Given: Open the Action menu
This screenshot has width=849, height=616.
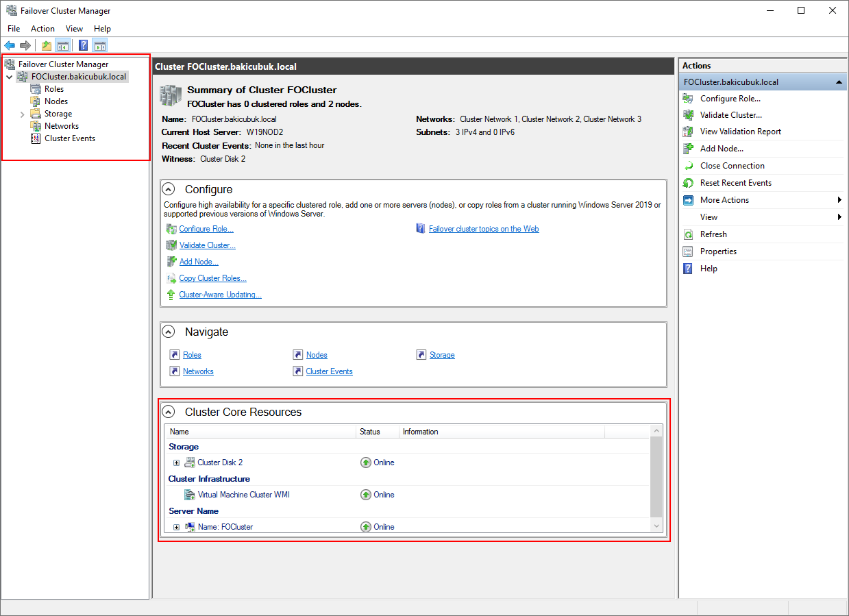Looking at the screenshot, I should (x=42, y=29).
